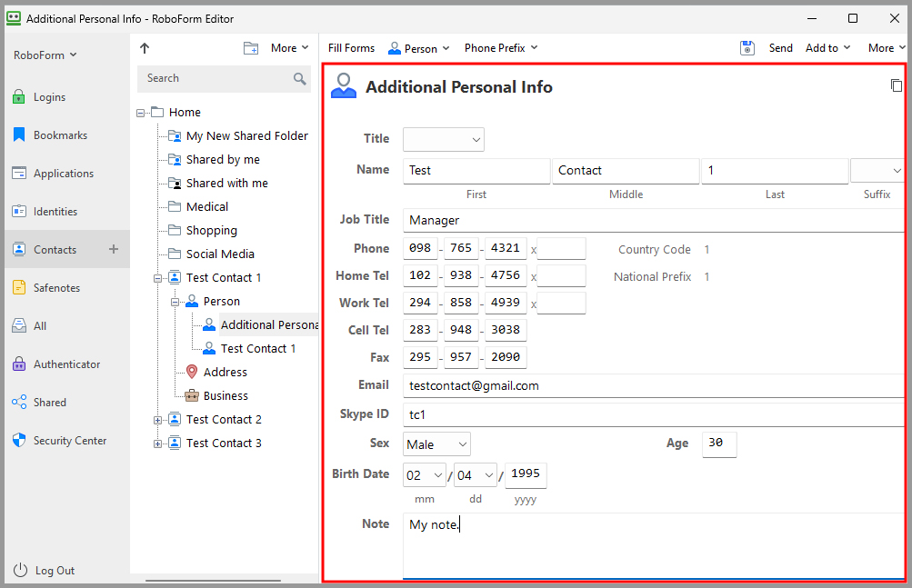This screenshot has height=588, width=912.
Task: Collapse the Home folder tree
Action: pyautogui.click(x=140, y=113)
